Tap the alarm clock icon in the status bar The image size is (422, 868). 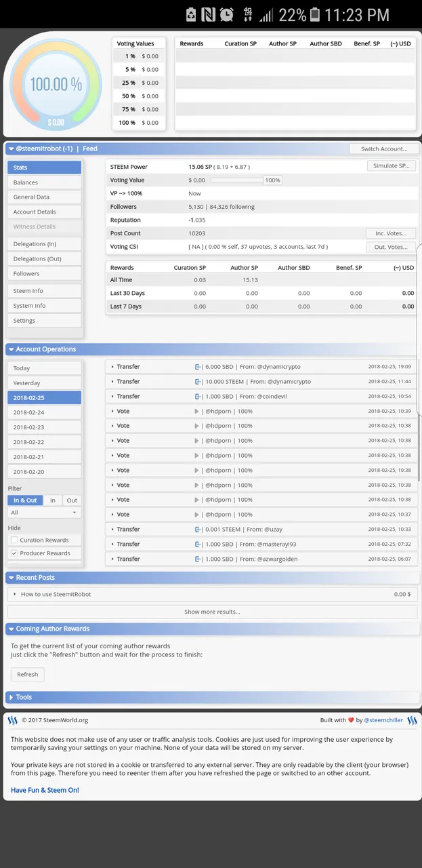[227, 14]
